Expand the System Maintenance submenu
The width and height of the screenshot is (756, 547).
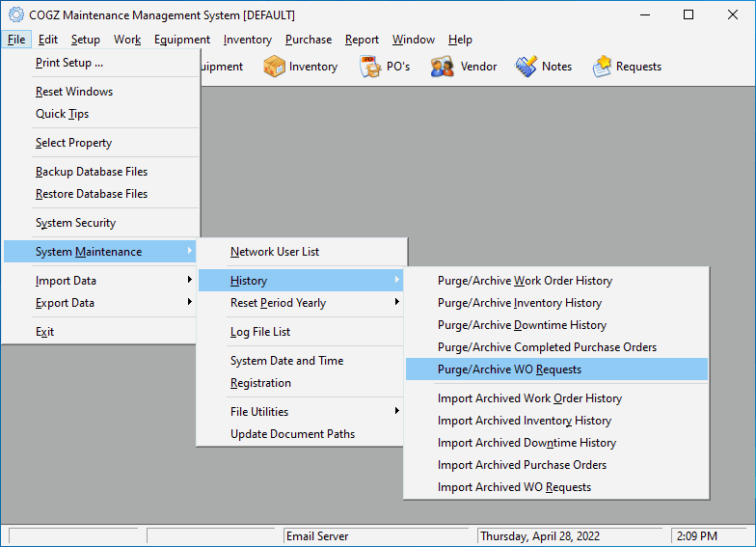100,252
